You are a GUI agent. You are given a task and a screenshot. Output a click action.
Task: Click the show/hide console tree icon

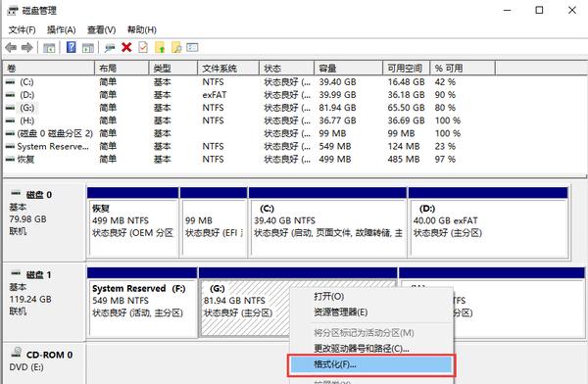pyautogui.click(x=49, y=48)
